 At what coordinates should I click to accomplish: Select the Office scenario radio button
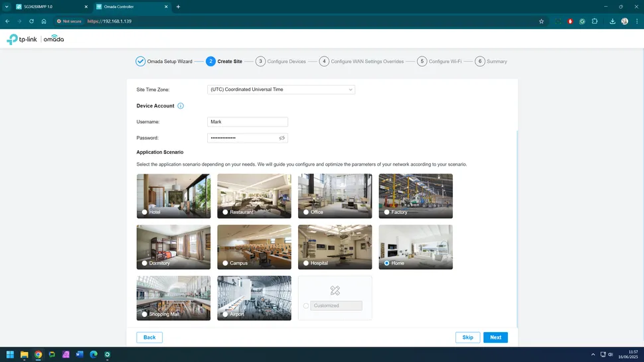coord(306,212)
